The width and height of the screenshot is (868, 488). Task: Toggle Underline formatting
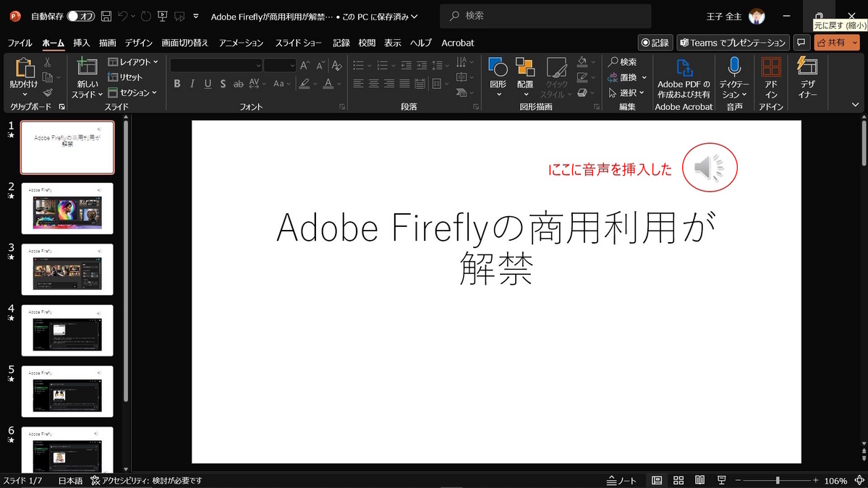pyautogui.click(x=208, y=84)
